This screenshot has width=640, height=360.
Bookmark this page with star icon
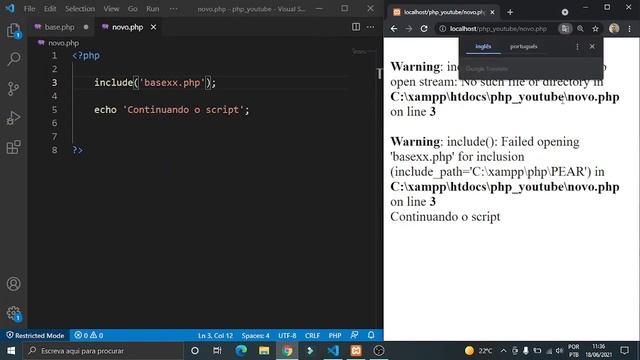(x=596, y=29)
